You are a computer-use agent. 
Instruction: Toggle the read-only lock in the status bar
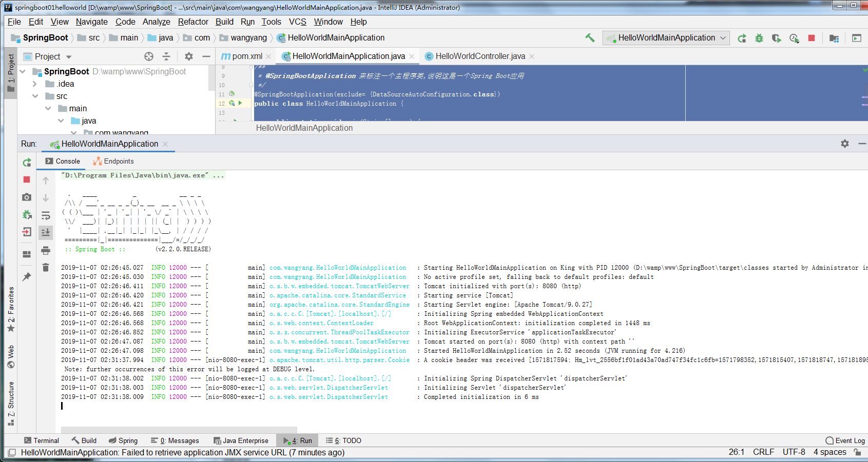857,452
